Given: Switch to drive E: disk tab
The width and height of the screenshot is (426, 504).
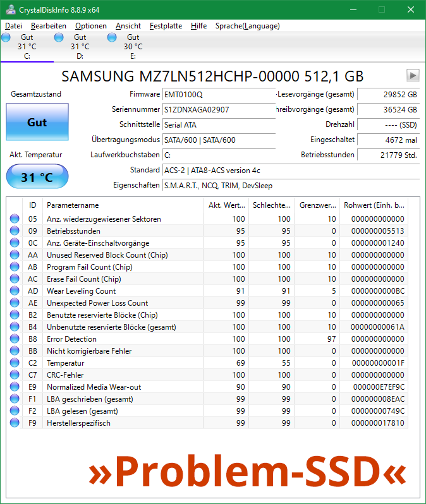Looking at the screenshot, I should click(x=133, y=47).
